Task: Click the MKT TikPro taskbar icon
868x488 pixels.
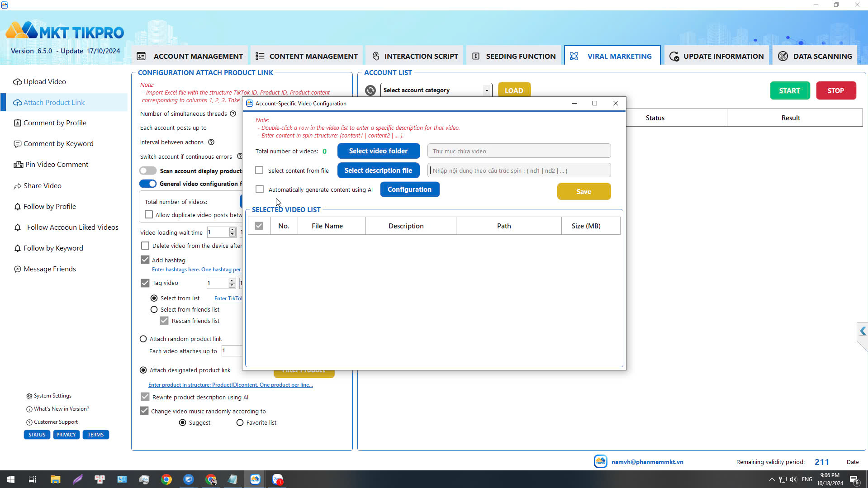Action: 255,479
